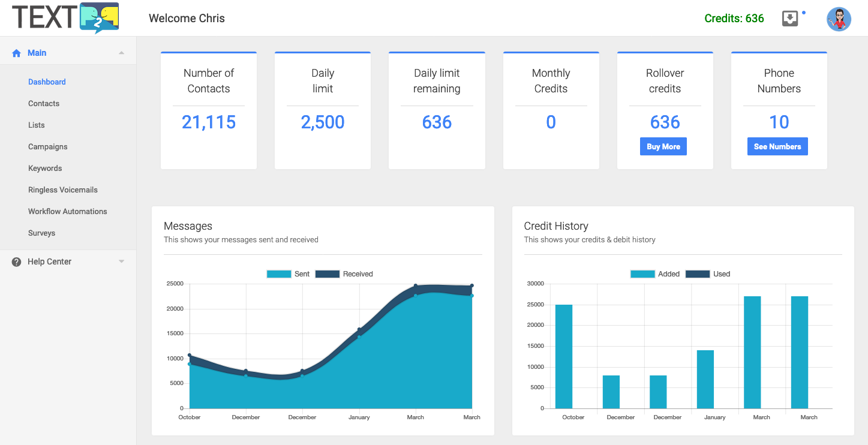Go to Surveys page

coord(41,233)
